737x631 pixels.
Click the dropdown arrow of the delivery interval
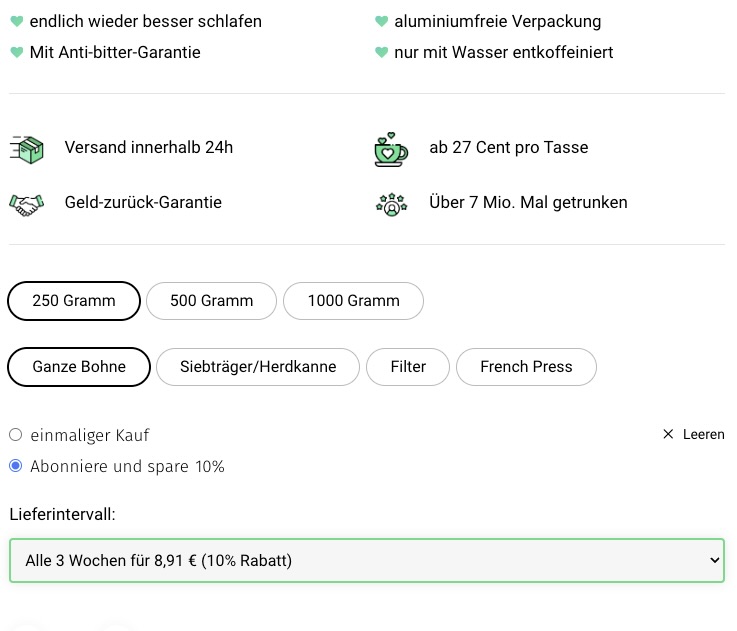click(x=714, y=561)
